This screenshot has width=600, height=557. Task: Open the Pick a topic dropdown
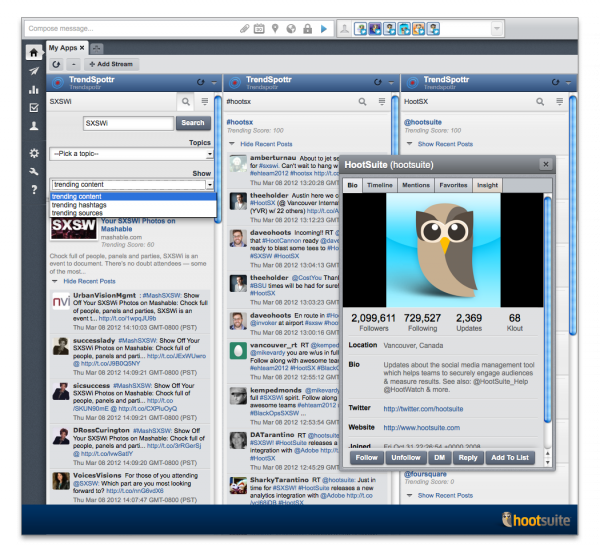click(x=131, y=154)
